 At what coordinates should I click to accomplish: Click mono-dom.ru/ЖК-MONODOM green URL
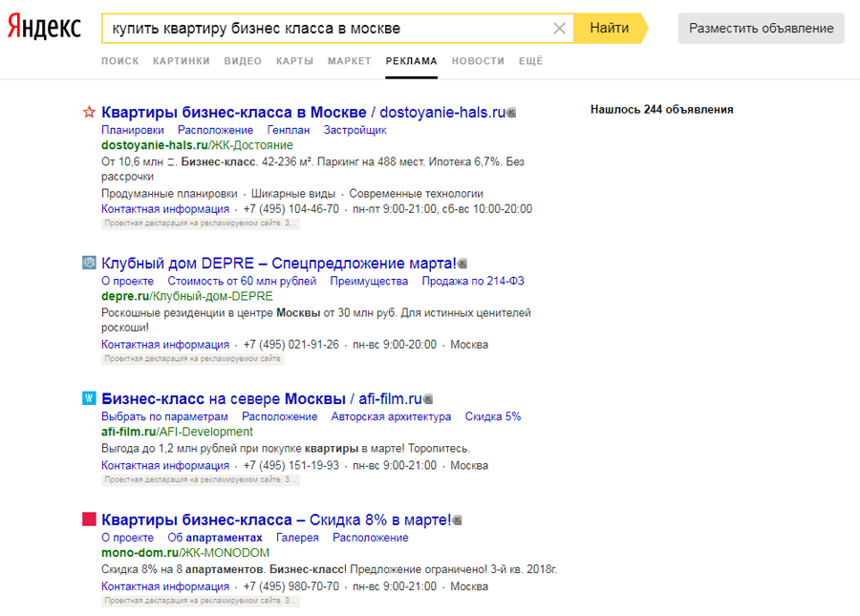pyautogui.click(x=185, y=552)
